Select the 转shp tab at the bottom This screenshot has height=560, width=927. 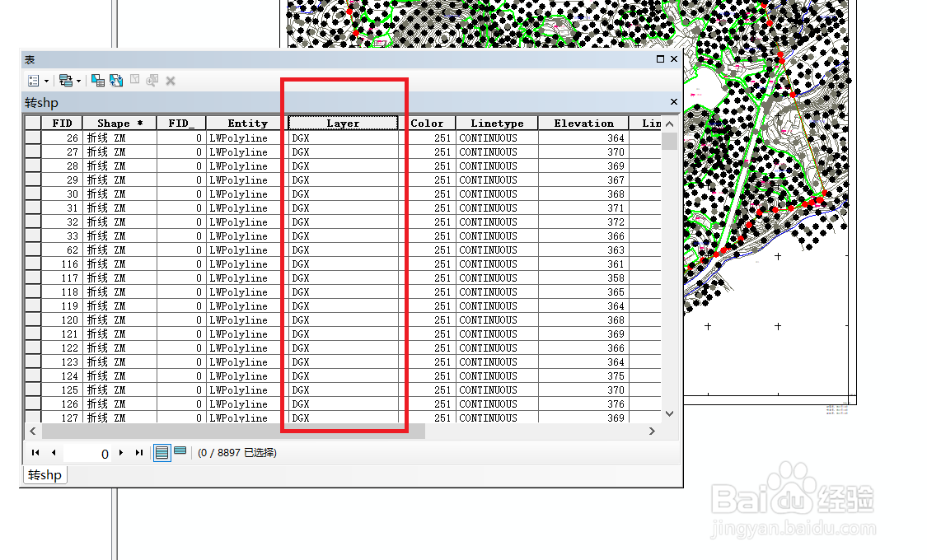44,474
